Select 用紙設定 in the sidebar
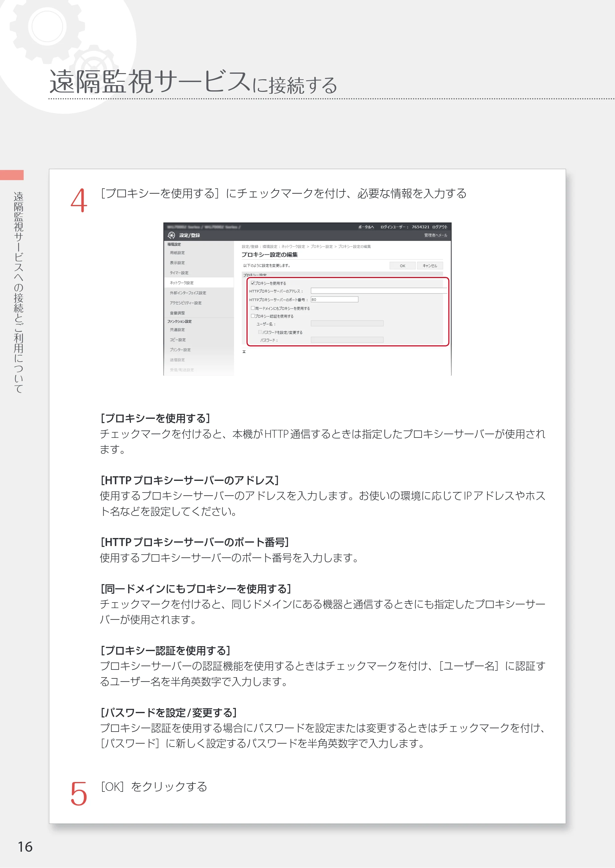This screenshot has width=615, height=868. click(177, 253)
